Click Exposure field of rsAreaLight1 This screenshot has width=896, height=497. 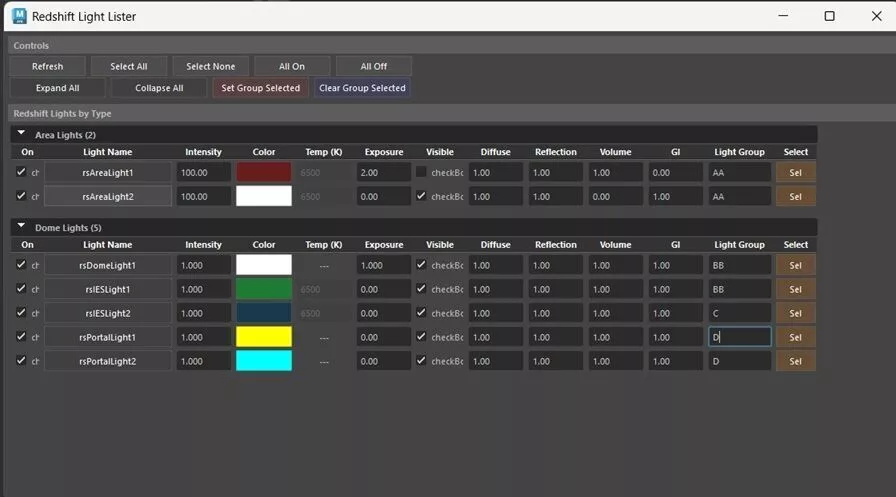[383, 173]
